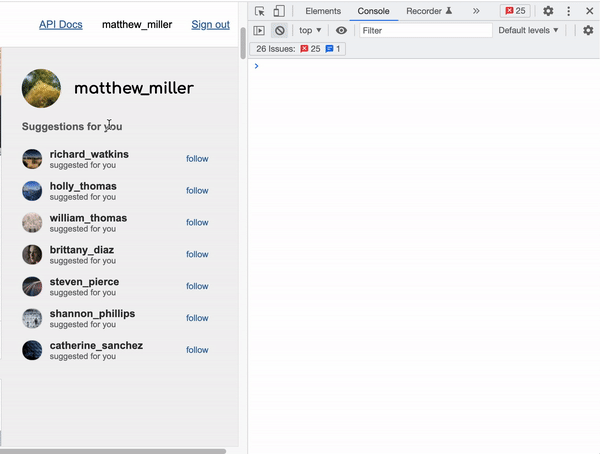Switch to the Recorder tab
Screen dimensions: 600x454
[x=429, y=11]
